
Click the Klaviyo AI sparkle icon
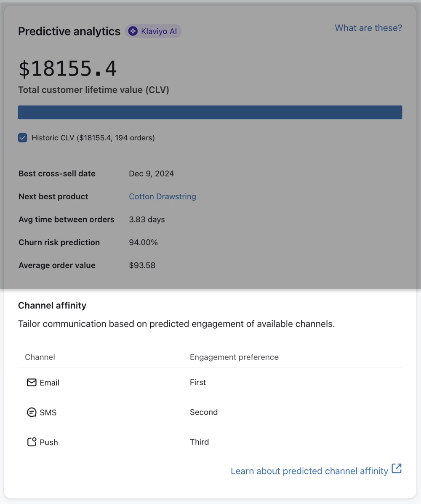coord(133,31)
